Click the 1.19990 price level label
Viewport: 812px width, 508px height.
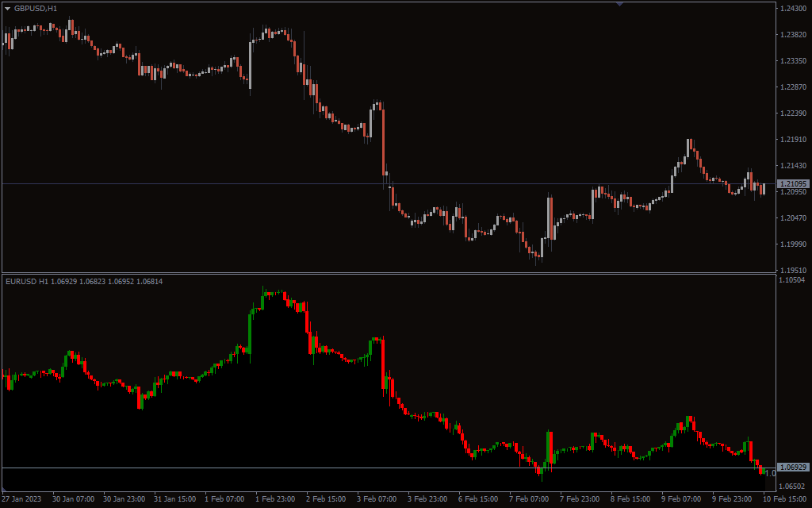[x=793, y=244]
